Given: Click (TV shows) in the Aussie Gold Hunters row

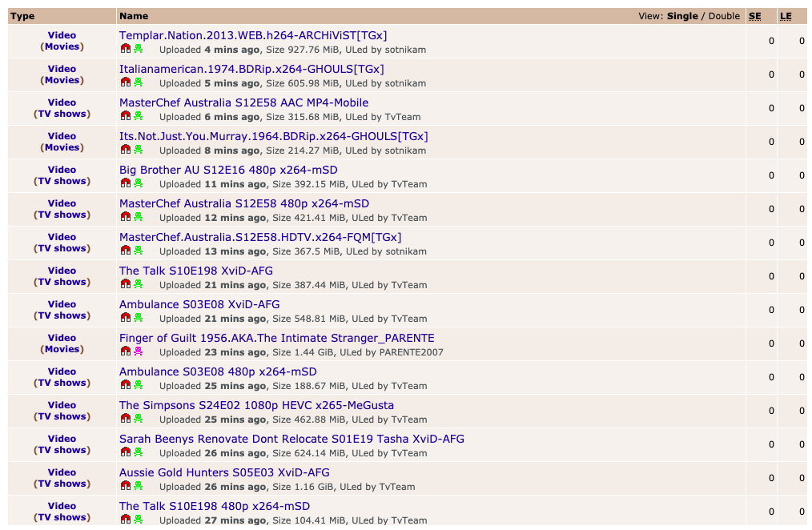Looking at the screenshot, I should (62, 484).
